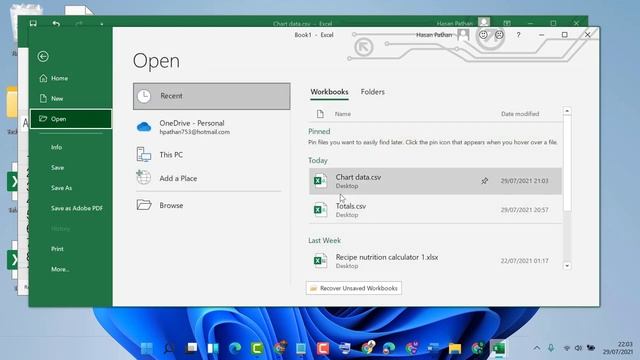Viewport: 640px width, 360px height.
Task: Click the back arrow in Backstage view
Action: click(x=43, y=56)
